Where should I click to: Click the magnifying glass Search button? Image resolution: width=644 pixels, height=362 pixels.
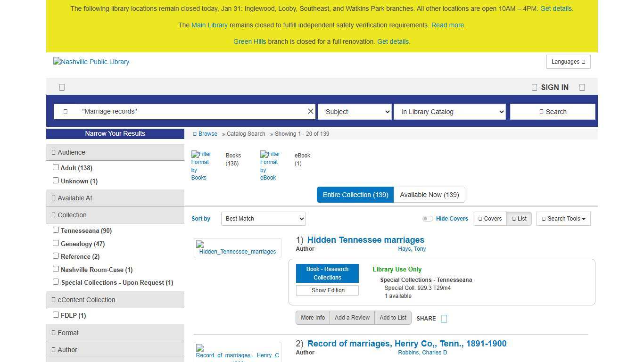(x=553, y=112)
